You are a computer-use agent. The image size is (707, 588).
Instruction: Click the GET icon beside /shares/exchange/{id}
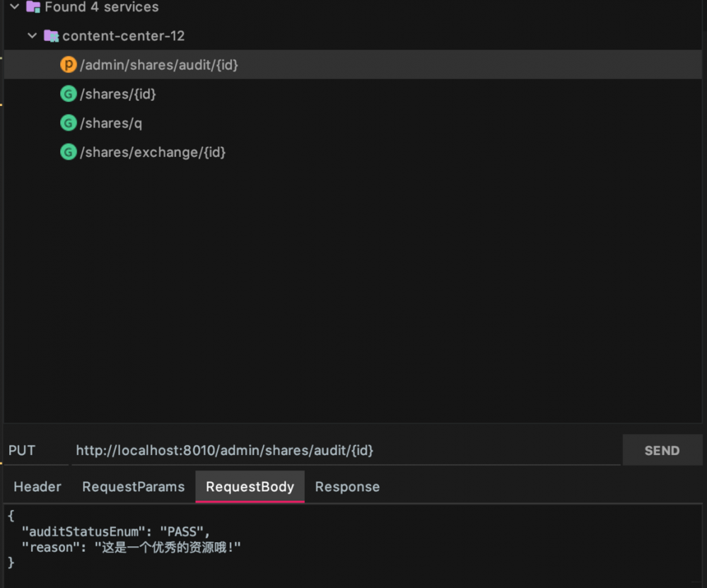coord(69,152)
